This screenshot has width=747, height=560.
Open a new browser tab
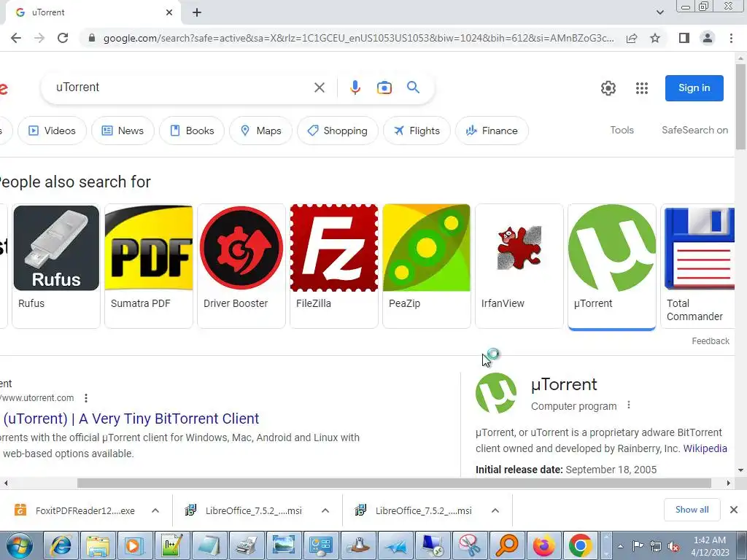pyautogui.click(x=197, y=12)
